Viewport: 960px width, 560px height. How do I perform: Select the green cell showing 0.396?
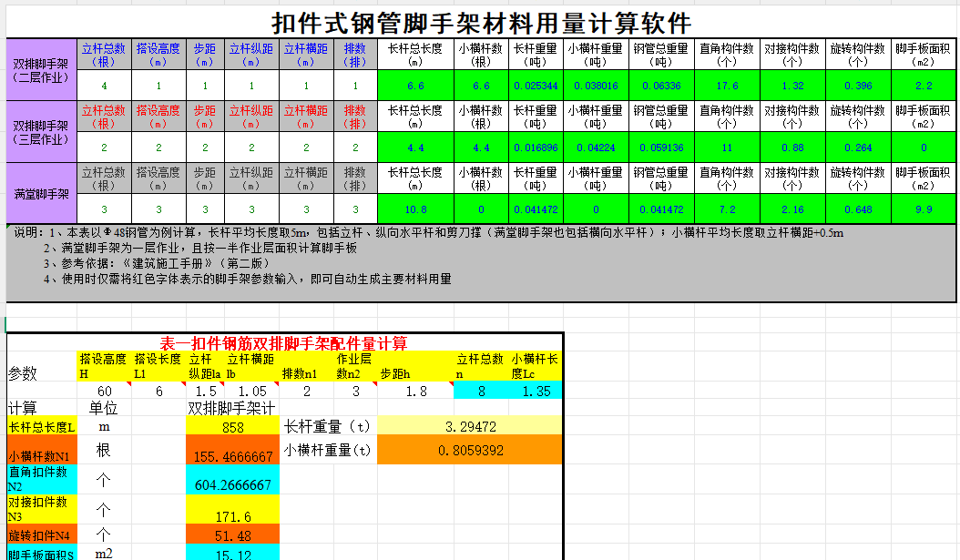pyautogui.click(x=858, y=85)
